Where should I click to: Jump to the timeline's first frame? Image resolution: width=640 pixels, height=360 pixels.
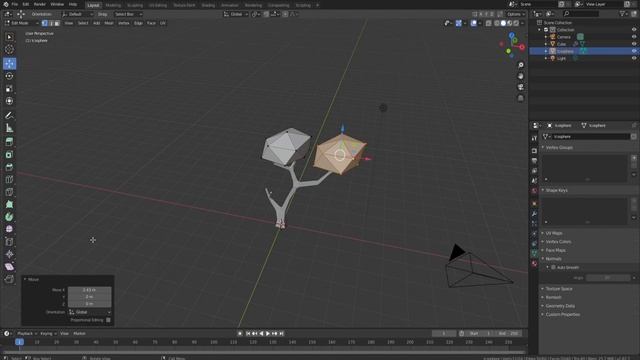pyautogui.click(x=248, y=333)
